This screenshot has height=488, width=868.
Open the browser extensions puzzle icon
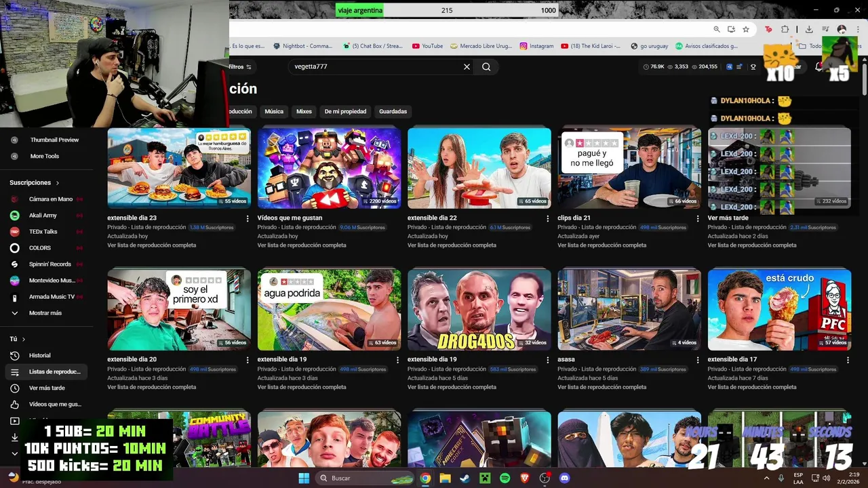tap(785, 29)
